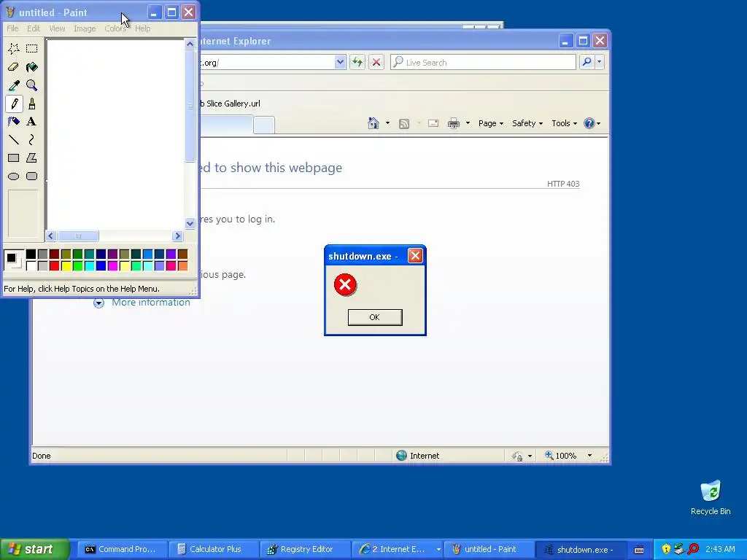Pick the black color in the Paint palette

[x=31, y=254]
